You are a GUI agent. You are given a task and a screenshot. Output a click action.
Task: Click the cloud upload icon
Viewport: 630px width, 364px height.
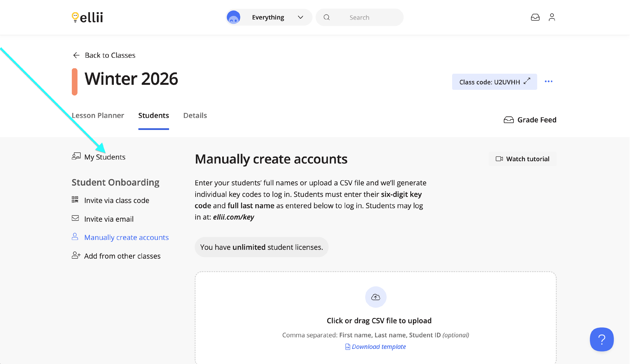click(x=375, y=297)
